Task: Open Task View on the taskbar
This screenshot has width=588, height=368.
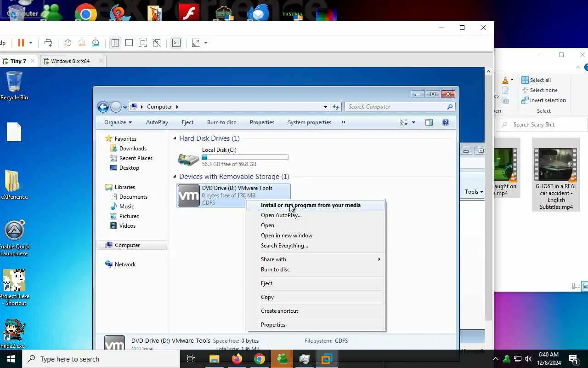Action: click(x=191, y=359)
